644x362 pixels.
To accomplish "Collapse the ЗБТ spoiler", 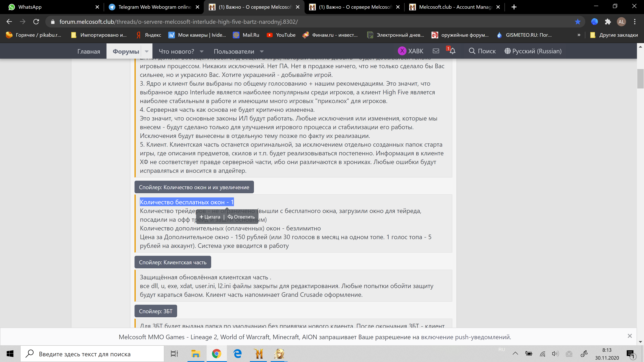I will (x=155, y=311).
